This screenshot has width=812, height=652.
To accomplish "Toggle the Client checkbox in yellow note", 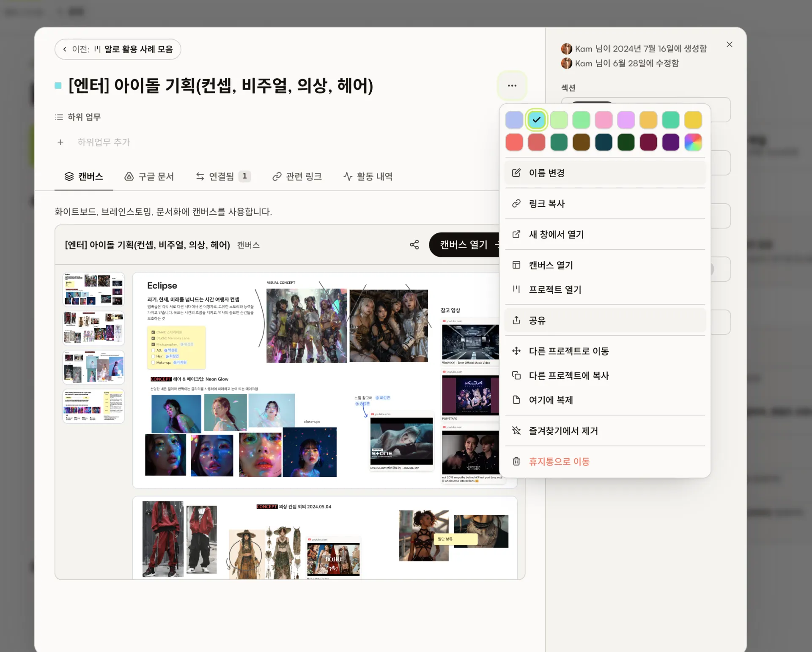I will click(x=153, y=332).
